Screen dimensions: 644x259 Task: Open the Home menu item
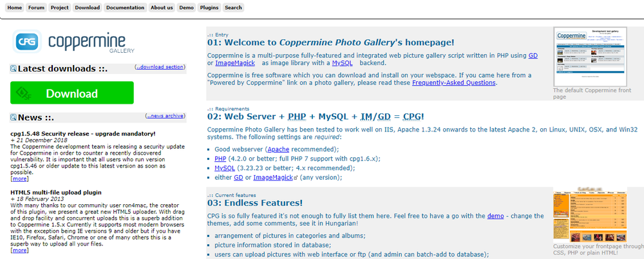(15, 7)
